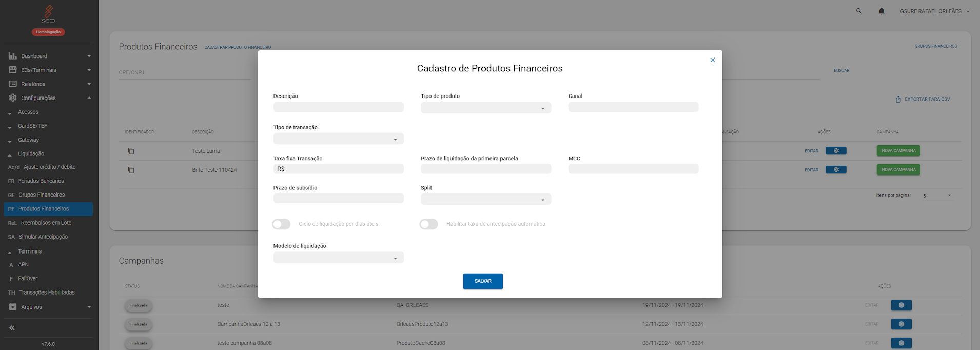This screenshot has width=980, height=350.
Task: Click EDITAR in Brito Teste row
Action: (811, 170)
